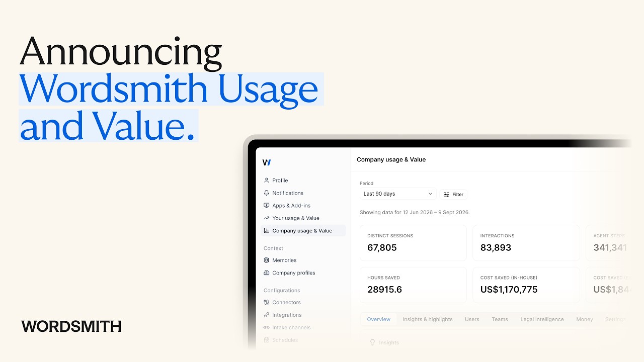
Task: Open the Connectors icon under Configurations
Action: pos(267,303)
